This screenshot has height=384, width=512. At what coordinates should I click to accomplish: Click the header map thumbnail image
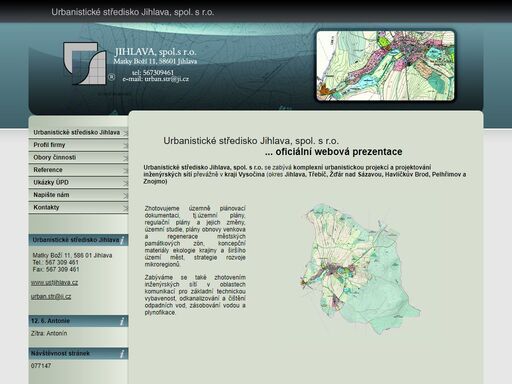(x=385, y=66)
